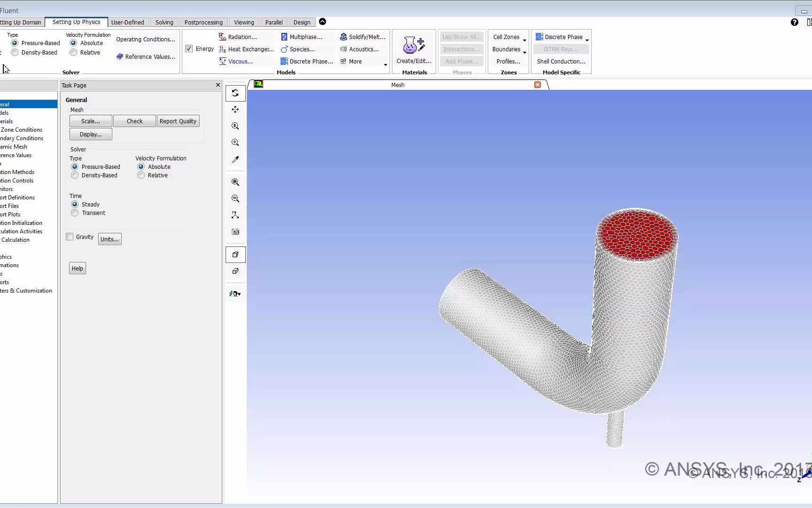
Task: Switch solver to Density-Based
Action: tap(74, 175)
